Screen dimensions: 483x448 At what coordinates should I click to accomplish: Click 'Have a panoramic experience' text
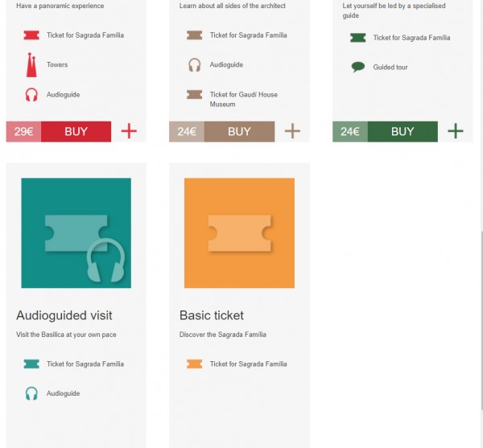coord(60,6)
